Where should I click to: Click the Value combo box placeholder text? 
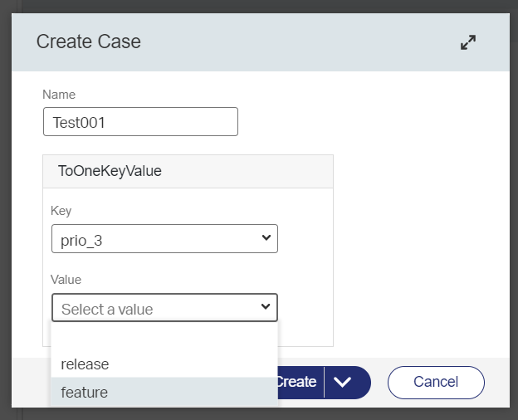(x=108, y=309)
